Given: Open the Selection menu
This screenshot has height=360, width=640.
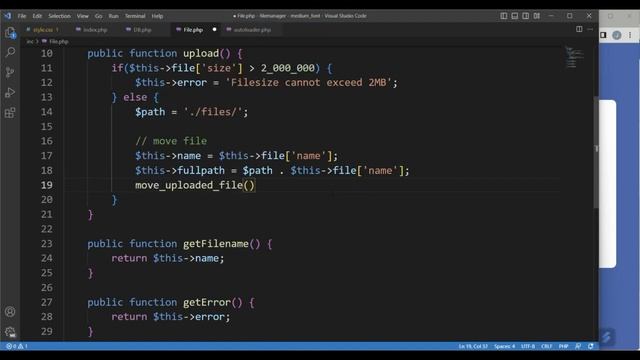Looking at the screenshot, I should (59, 16).
